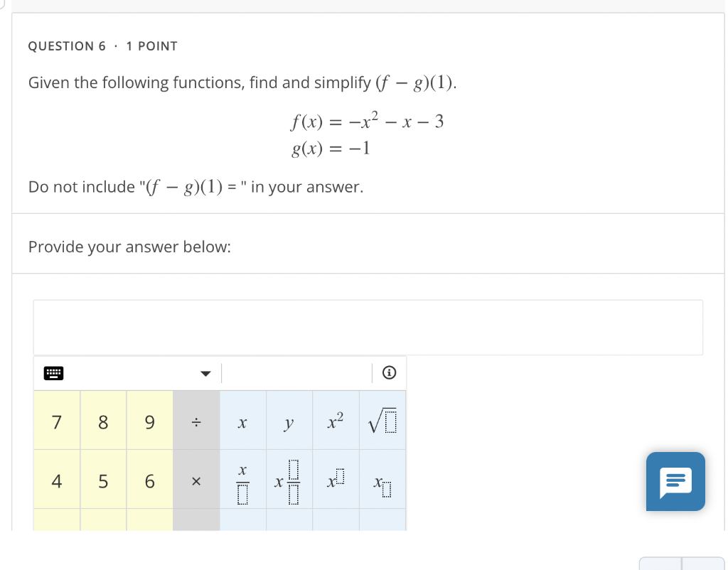This screenshot has width=728, height=570.
Task: Click the info icon on keypad toolbar
Action: (x=389, y=372)
